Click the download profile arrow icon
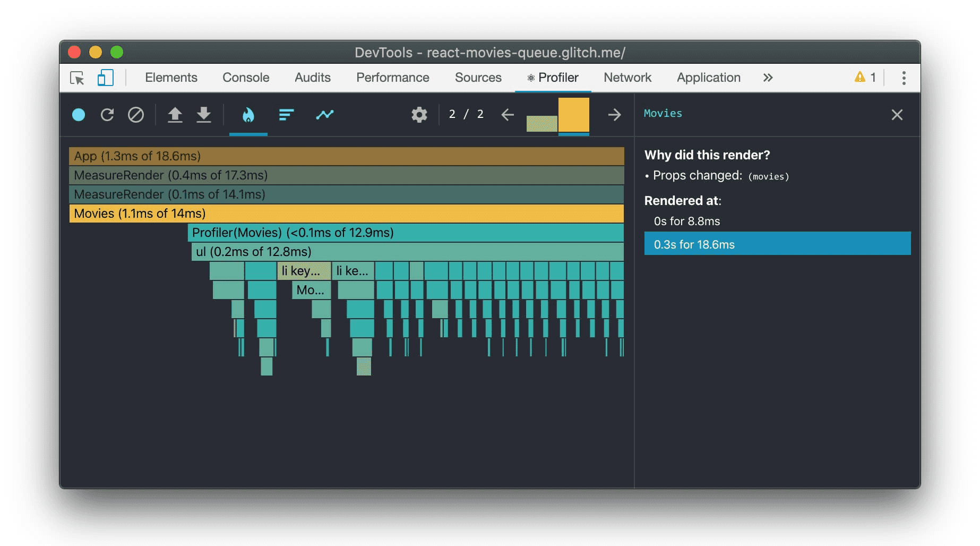Screen dimensions: 980x546 (204, 115)
